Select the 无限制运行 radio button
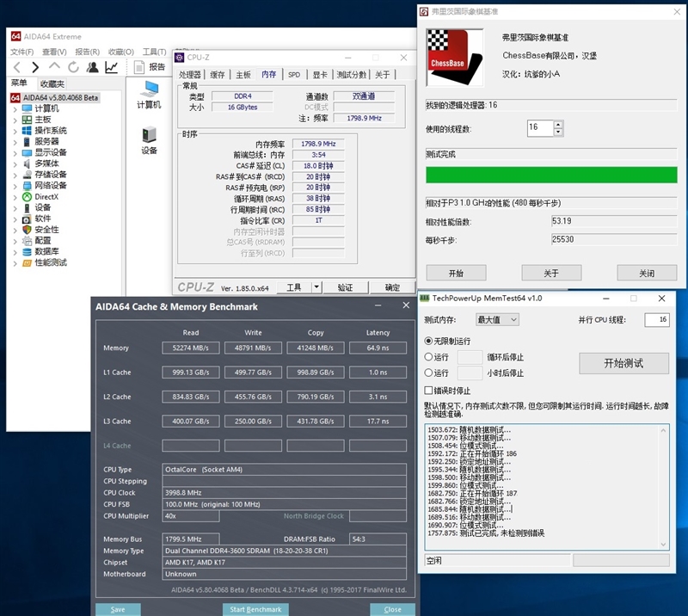This screenshot has height=616, width=688. 427,342
